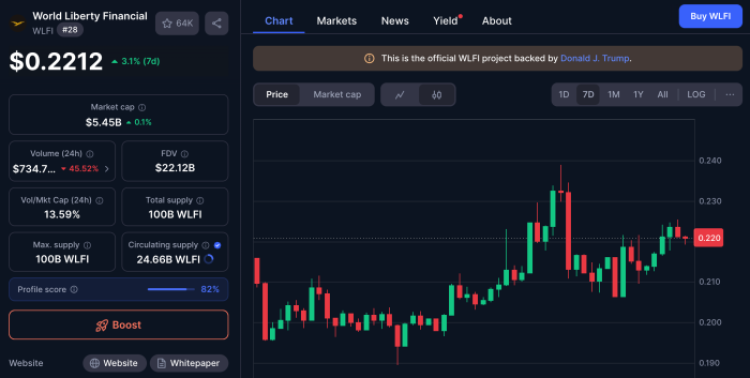Select 1M time range
This screenshot has width=750, height=378.
point(614,95)
